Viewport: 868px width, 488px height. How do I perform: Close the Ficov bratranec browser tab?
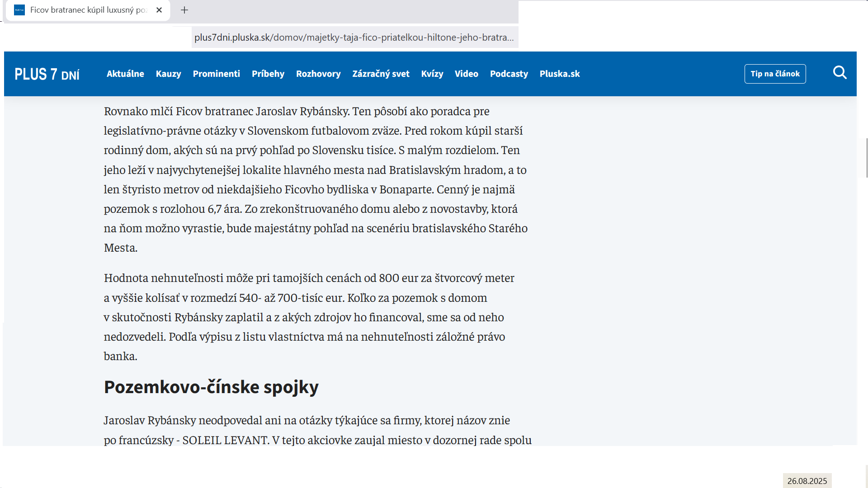159,10
